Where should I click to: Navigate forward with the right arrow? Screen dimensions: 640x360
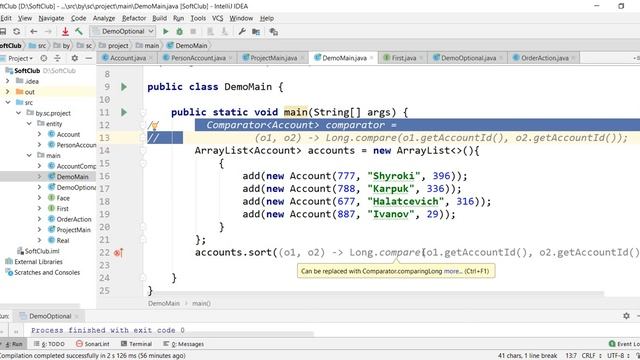[48, 31]
